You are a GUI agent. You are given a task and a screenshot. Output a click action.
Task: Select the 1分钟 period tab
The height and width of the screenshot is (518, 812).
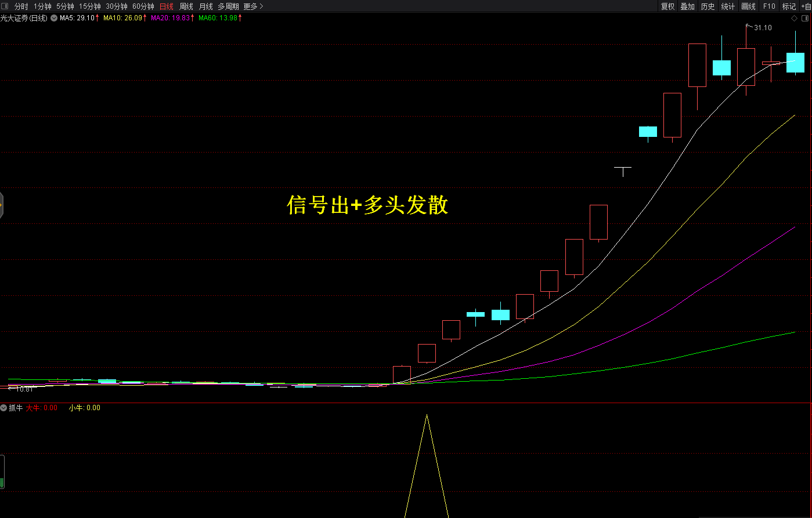pos(42,6)
